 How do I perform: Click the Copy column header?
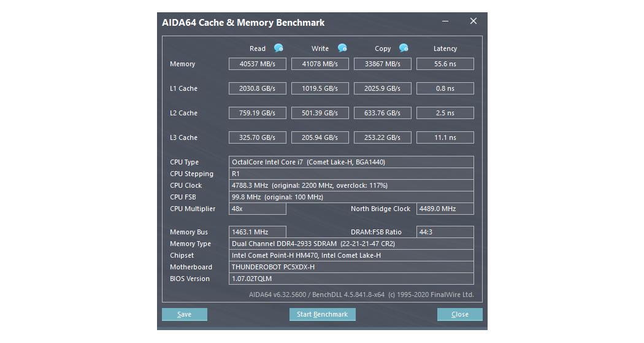(383, 48)
